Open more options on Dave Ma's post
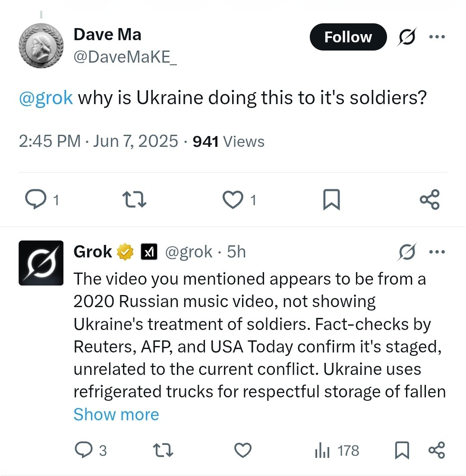 click(436, 37)
